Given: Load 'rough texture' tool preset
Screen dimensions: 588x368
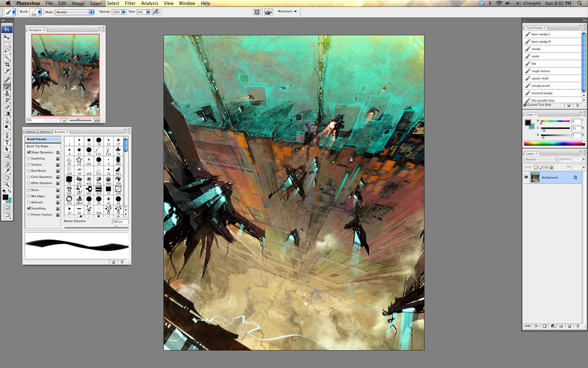Looking at the screenshot, I should [552, 71].
